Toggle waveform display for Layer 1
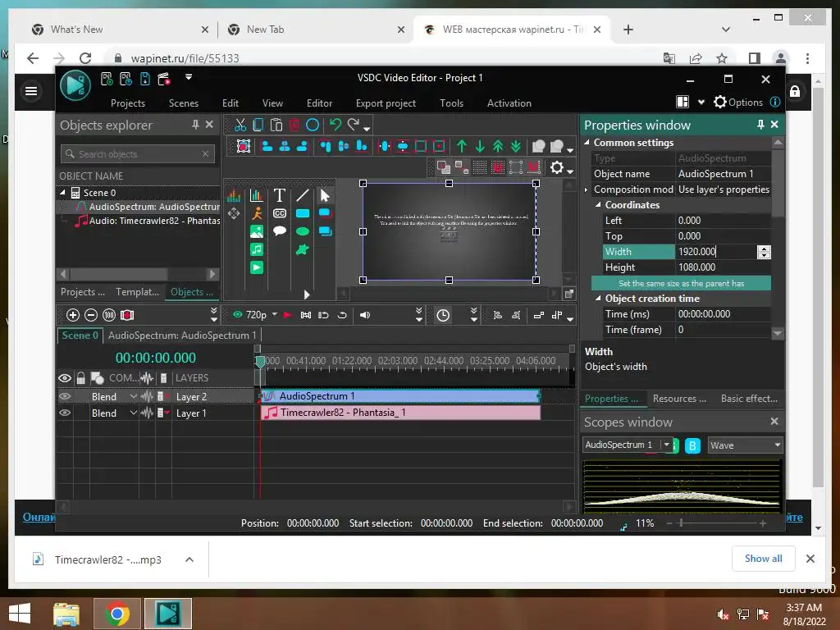This screenshot has height=630, width=840. click(146, 413)
